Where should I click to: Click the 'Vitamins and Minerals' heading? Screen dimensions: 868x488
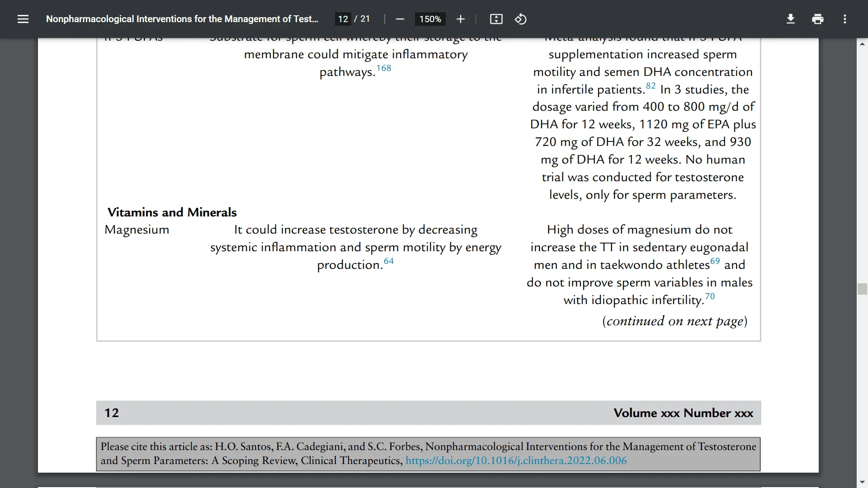pyautogui.click(x=172, y=212)
